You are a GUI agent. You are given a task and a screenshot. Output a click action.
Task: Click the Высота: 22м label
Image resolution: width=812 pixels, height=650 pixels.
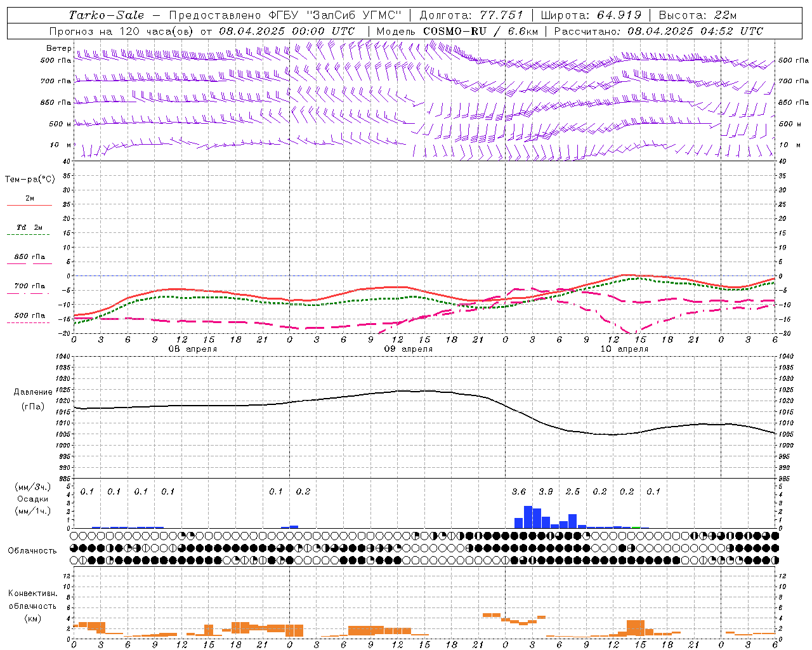point(698,15)
